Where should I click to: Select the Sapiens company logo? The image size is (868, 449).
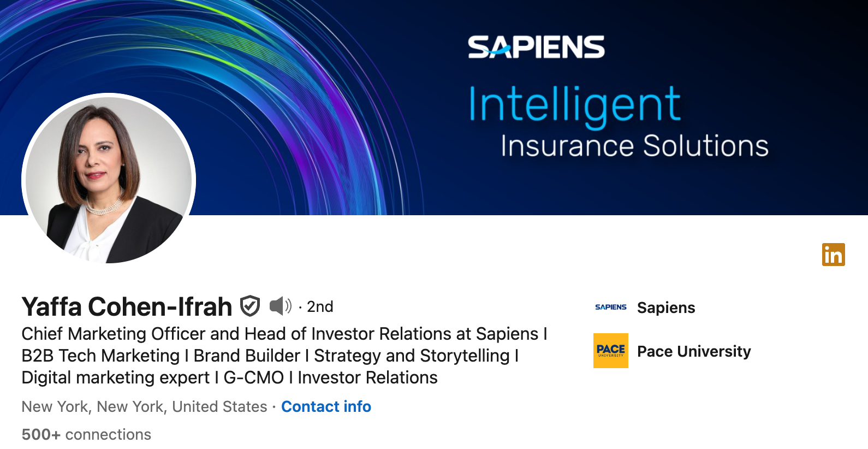click(610, 307)
